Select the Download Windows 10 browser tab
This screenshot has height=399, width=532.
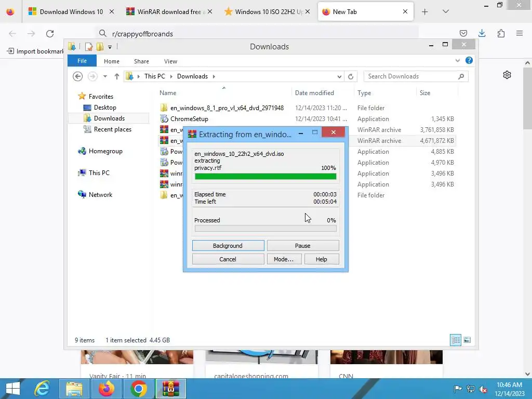click(71, 12)
